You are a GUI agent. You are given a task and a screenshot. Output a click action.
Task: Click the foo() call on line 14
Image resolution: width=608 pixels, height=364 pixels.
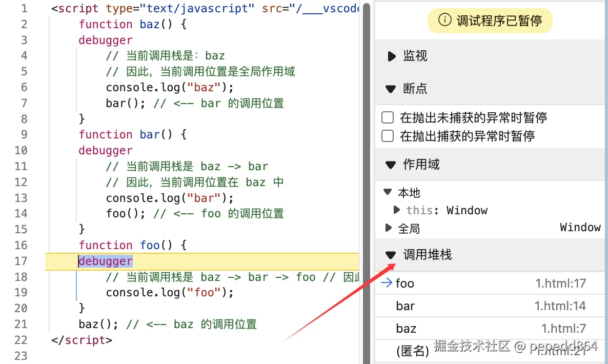(126, 214)
